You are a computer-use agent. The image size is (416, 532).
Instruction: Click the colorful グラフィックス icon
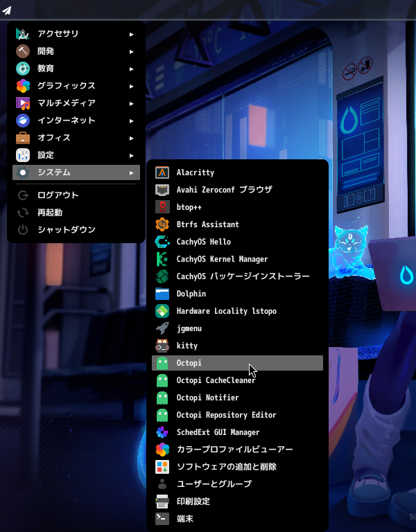click(x=23, y=86)
